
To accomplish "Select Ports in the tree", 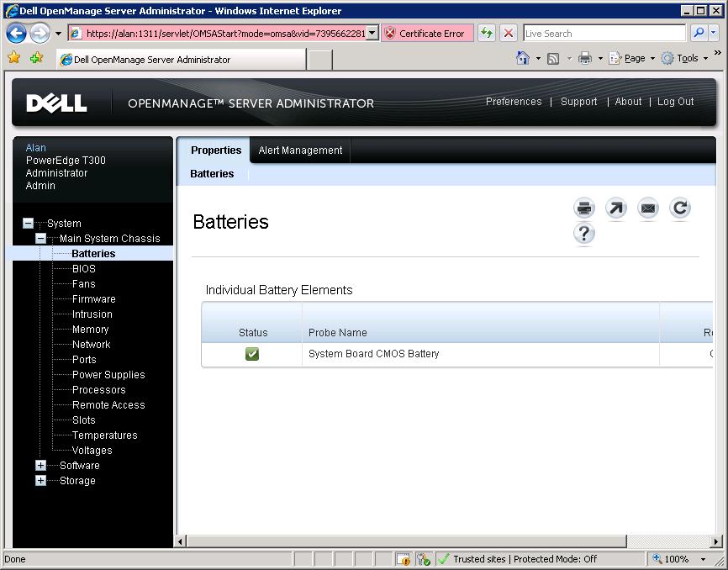I will click(x=85, y=360).
